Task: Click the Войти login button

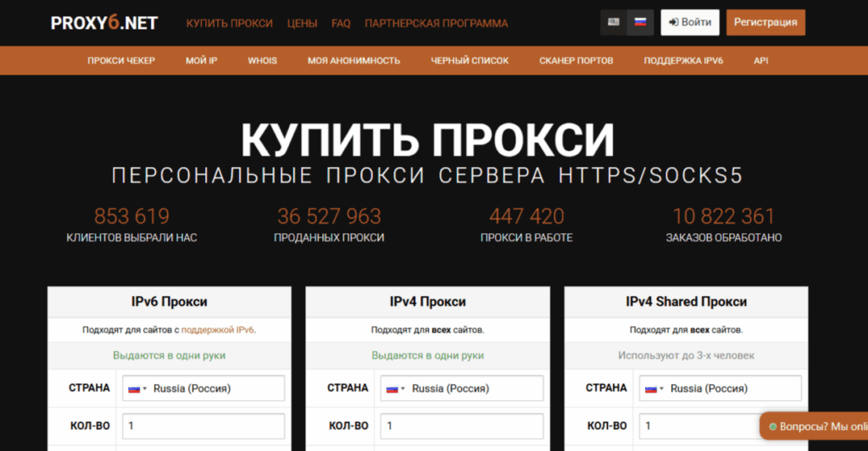Action: 690,23
